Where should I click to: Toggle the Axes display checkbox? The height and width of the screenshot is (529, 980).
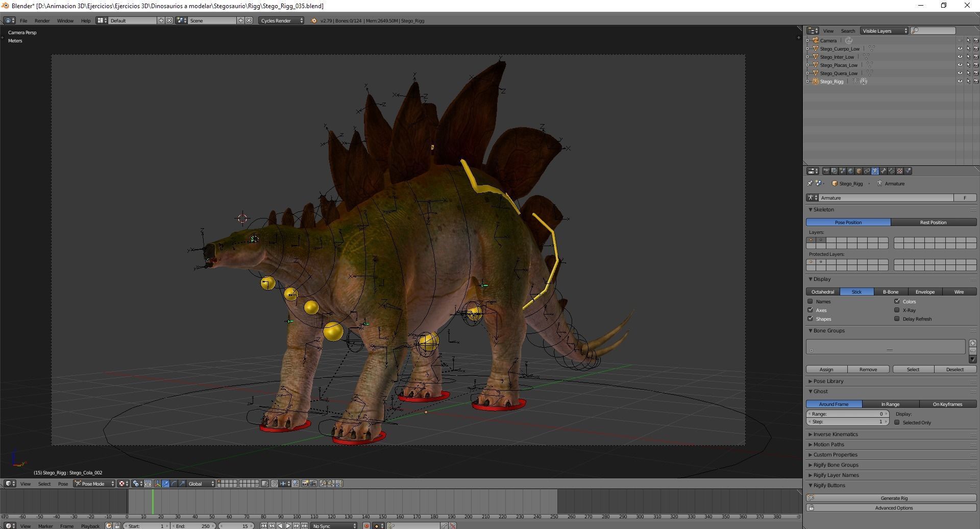[810, 310]
